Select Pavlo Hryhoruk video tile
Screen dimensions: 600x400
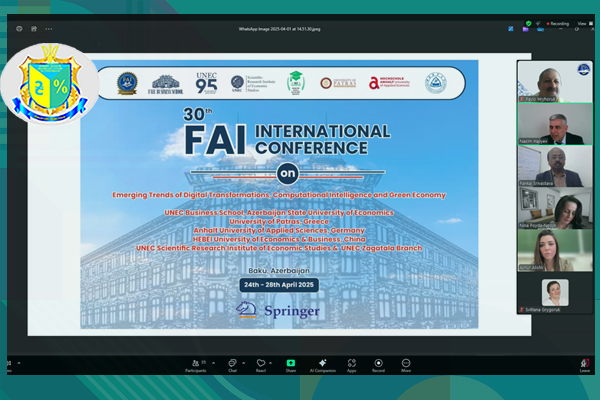point(555,82)
